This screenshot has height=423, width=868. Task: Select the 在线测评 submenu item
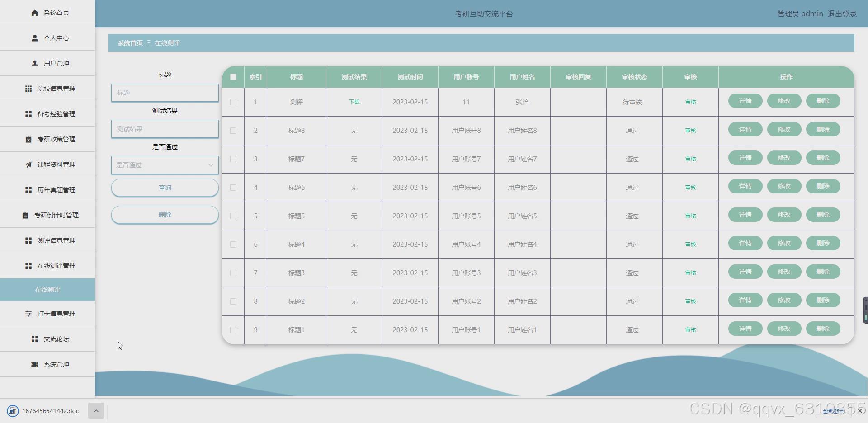pyautogui.click(x=47, y=290)
